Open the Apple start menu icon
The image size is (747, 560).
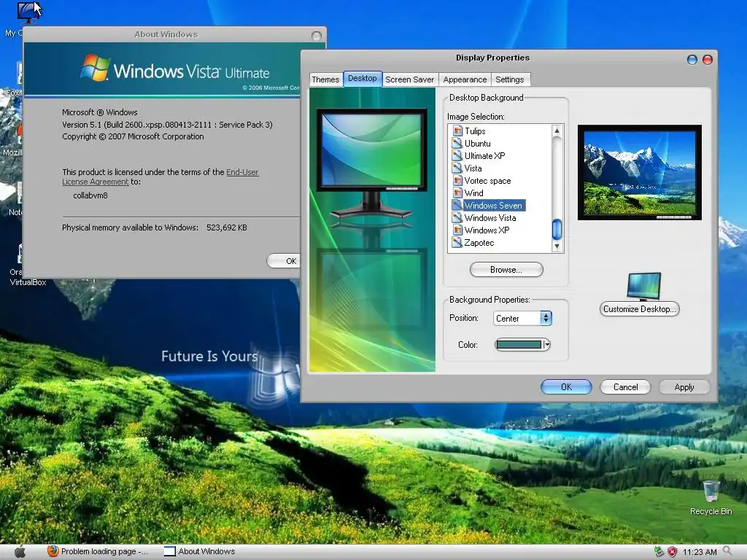point(20,551)
